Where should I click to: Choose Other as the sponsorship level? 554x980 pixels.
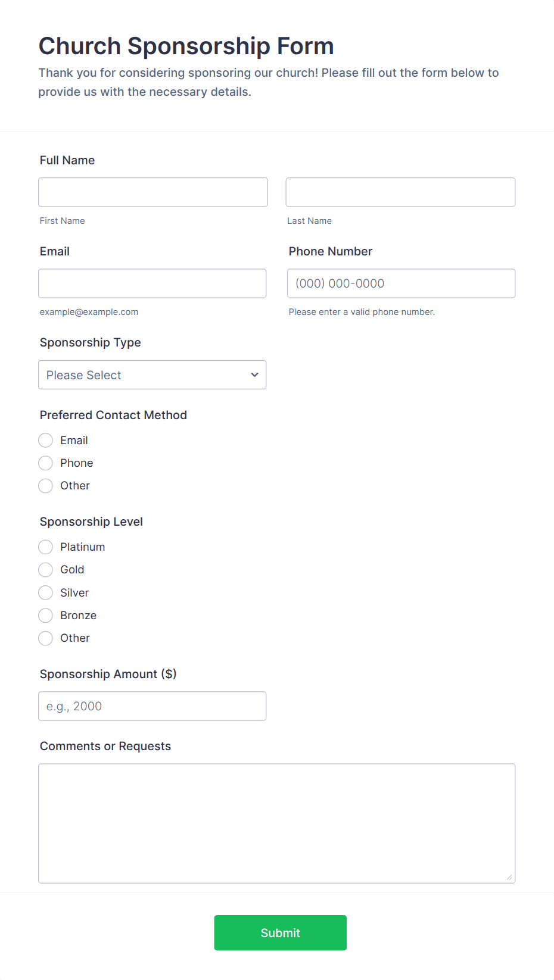click(45, 638)
